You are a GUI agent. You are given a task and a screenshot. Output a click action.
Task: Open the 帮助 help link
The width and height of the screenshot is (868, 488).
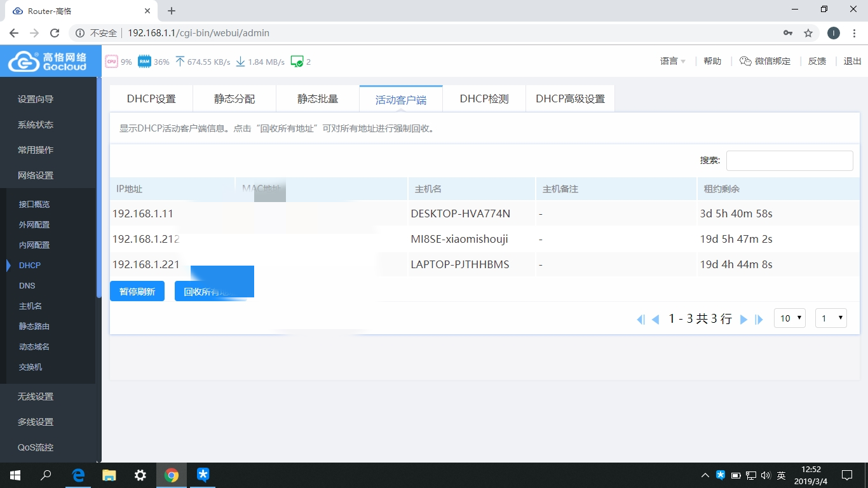click(712, 61)
